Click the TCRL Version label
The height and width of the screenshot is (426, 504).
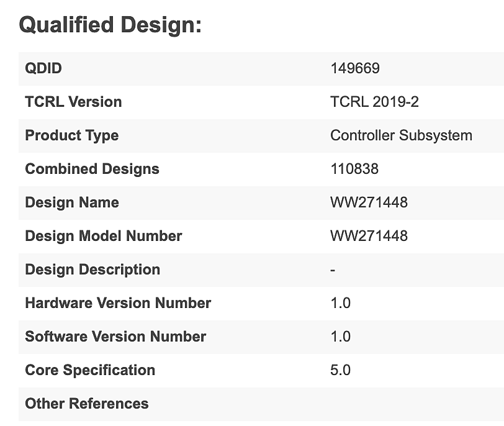pyautogui.click(x=73, y=102)
